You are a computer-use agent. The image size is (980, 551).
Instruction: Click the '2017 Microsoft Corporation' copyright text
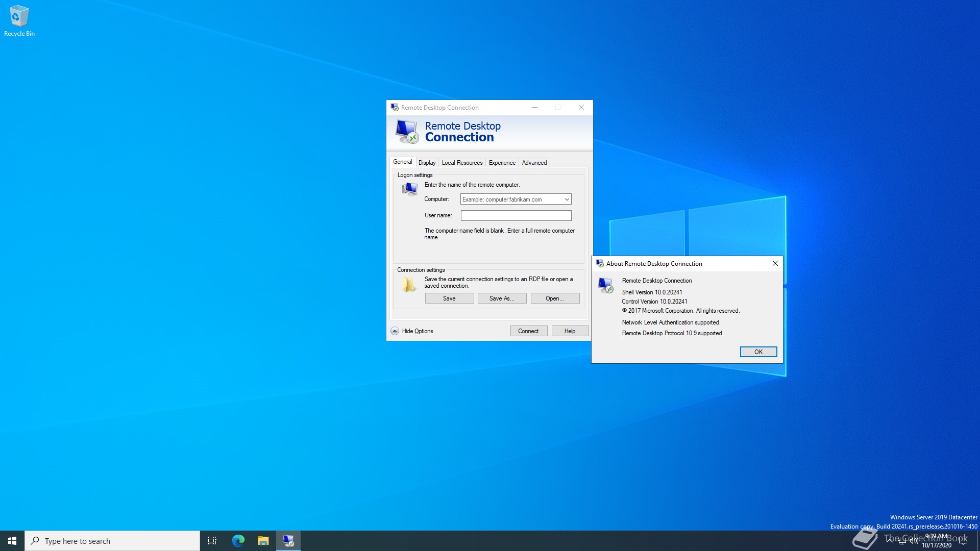click(680, 311)
